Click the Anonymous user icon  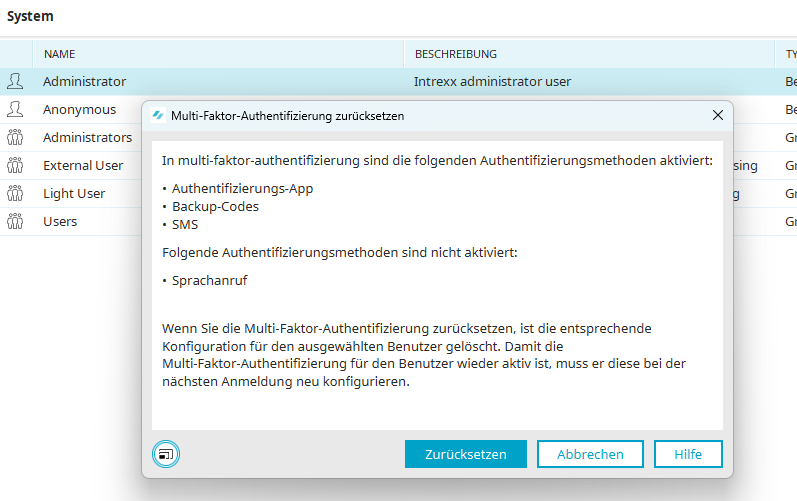pos(15,109)
